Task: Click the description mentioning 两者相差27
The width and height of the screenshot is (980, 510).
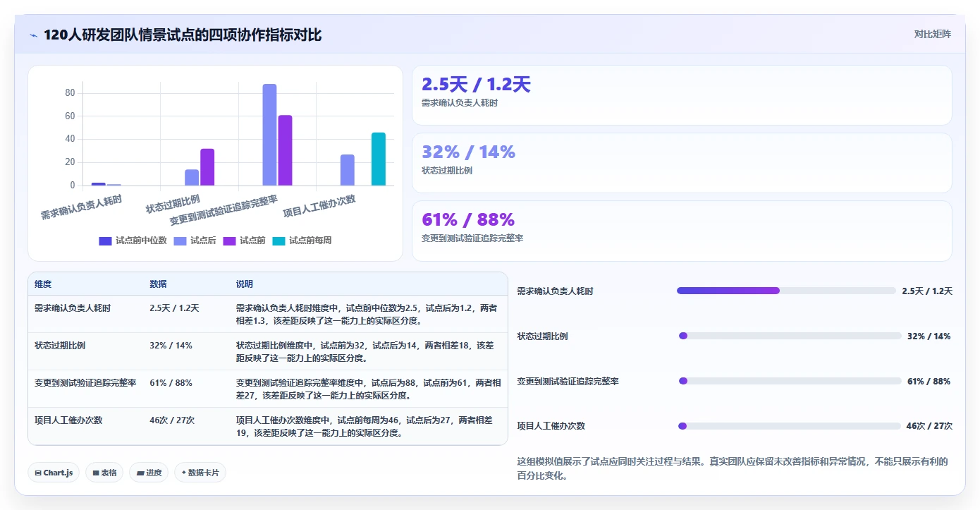Action: click(x=369, y=389)
